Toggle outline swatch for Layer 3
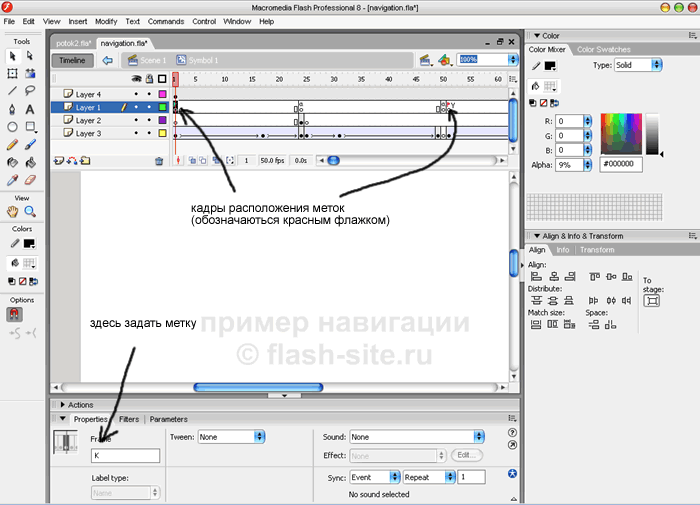Viewport: 700px width, 505px height. pyautogui.click(x=162, y=133)
